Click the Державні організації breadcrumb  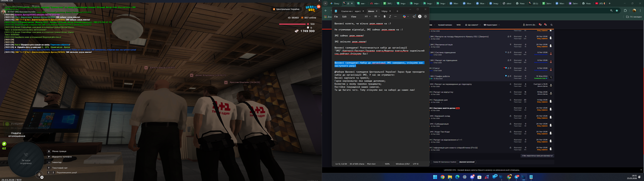(x=467, y=162)
